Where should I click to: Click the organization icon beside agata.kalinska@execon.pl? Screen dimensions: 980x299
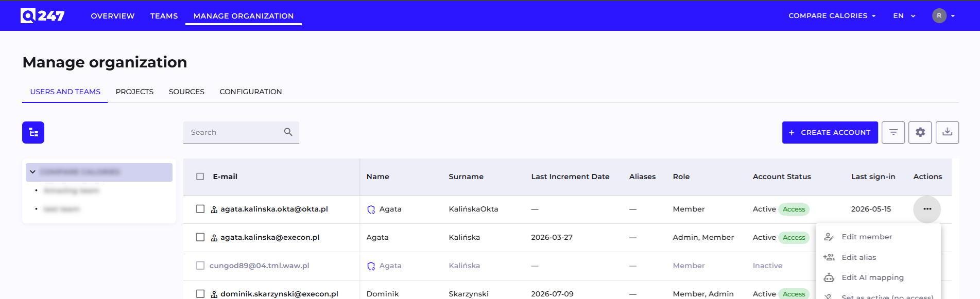(x=214, y=238)
